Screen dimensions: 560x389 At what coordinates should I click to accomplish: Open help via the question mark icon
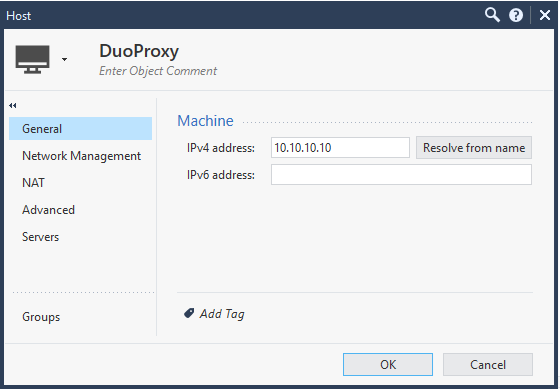(516, 15)
